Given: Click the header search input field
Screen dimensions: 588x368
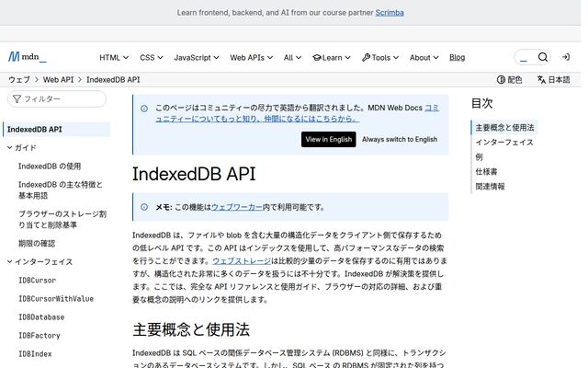Looking at the screenshot, I should pos(526,57).
